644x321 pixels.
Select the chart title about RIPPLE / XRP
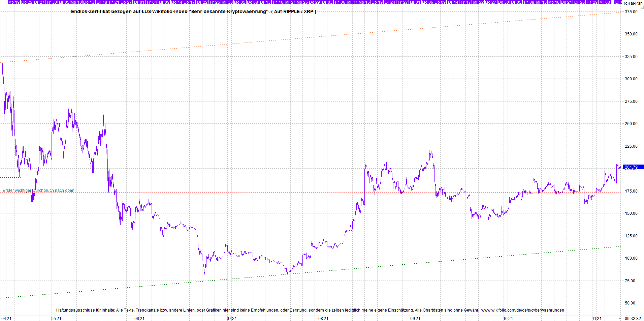click(x=193, y=12)
